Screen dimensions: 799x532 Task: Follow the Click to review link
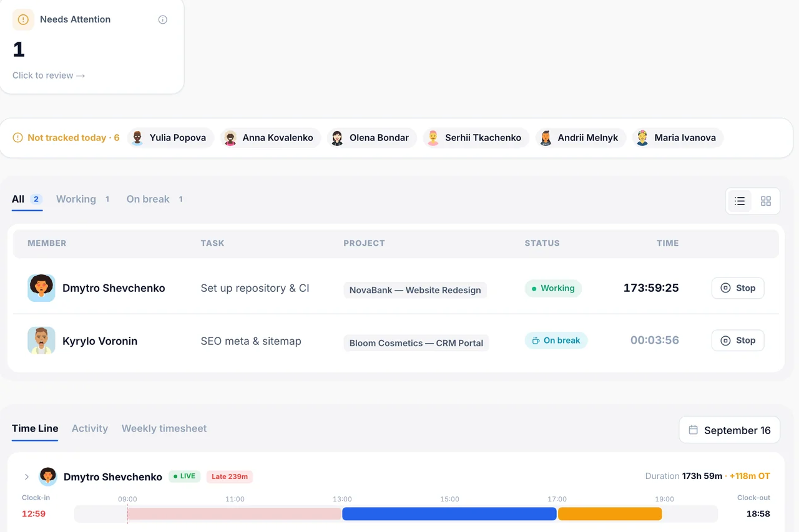[49, 75]
